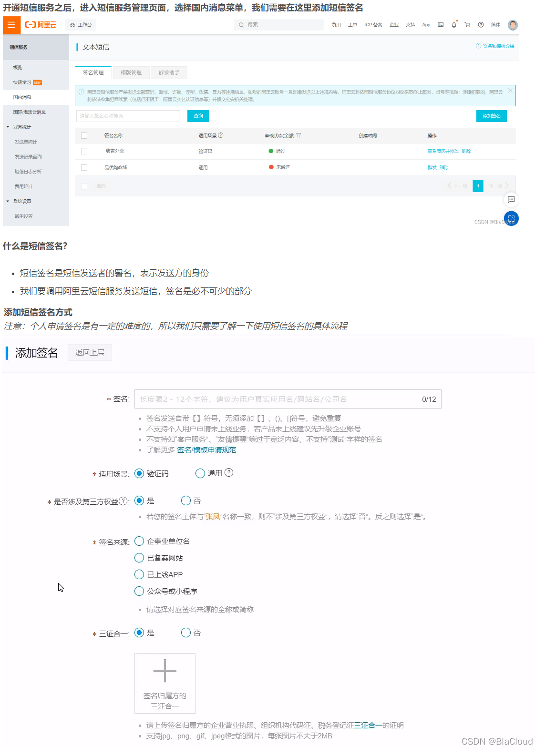Open the chat feedback floating icon
This screenshot has width=535, height=756.
tap(511, 199)
